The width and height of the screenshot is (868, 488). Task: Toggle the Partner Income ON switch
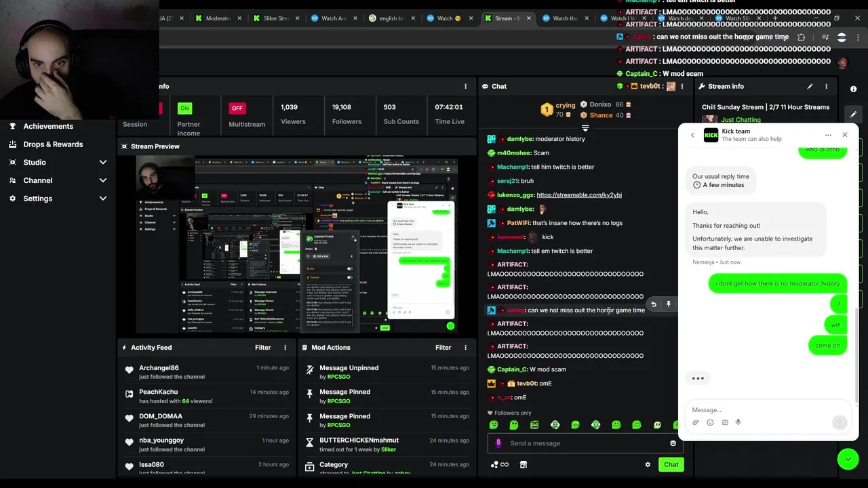point(184,108)
